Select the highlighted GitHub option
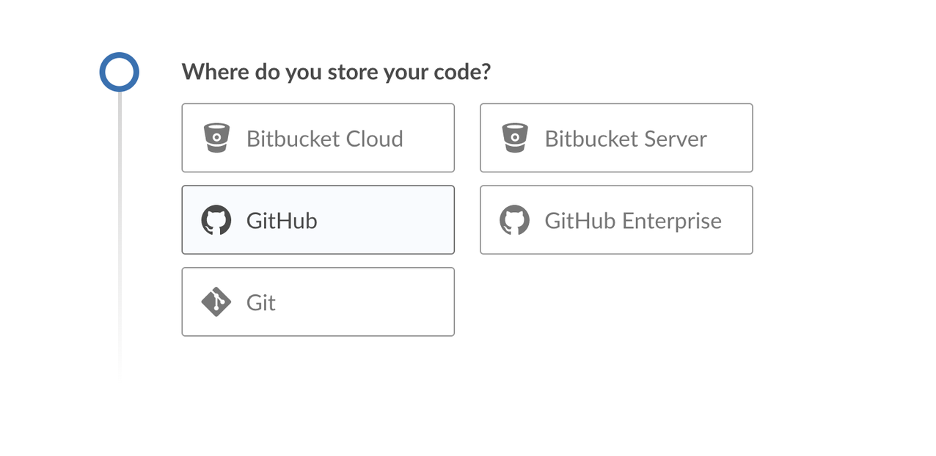Image resolution: width=936 pixels, height=456 pixels. [318, 220]
